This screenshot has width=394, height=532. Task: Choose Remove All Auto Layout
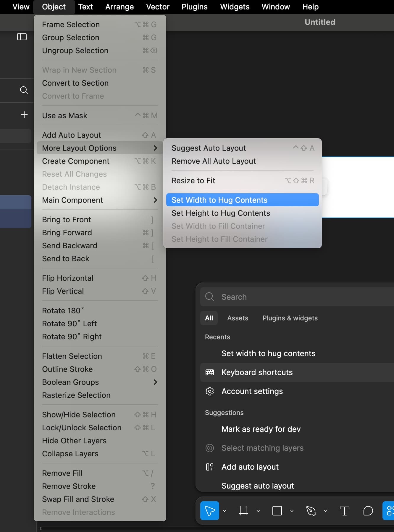coord(243,161)
